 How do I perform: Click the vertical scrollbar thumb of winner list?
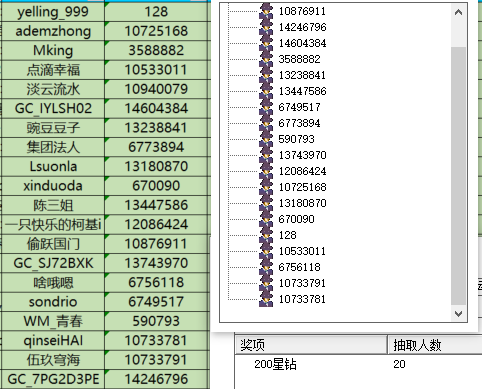pos(458,176)
